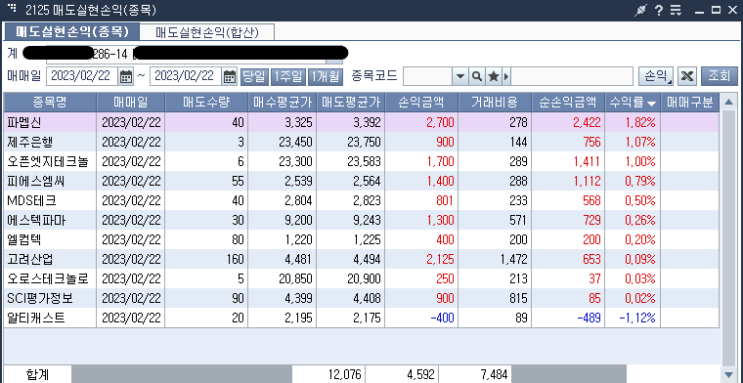Click the -1.12% return value
The height and width of the screenshot is (383, 743).
pyautogui.click(x=637, y=318)
